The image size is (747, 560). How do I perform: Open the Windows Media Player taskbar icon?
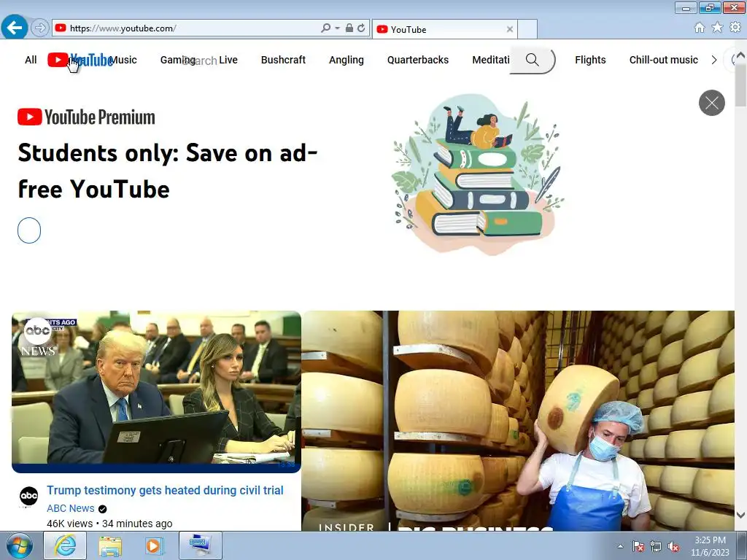pos(153,545)
